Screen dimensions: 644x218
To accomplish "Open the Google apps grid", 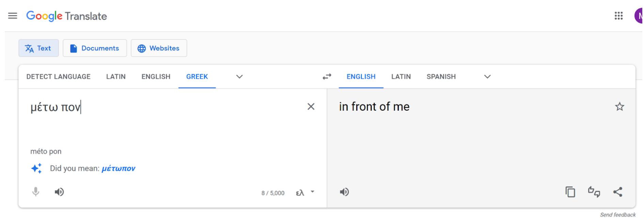I will [x=618, y=16].
